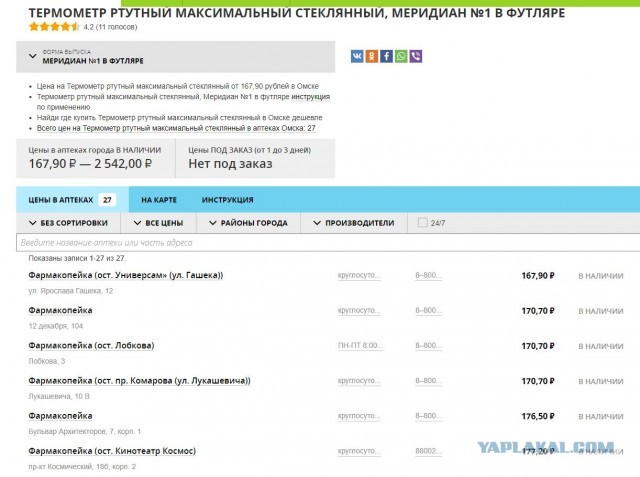Switch to the Цены в аптеках tab
The height and width of the screenshot is (477, 640).
point(72,200)
